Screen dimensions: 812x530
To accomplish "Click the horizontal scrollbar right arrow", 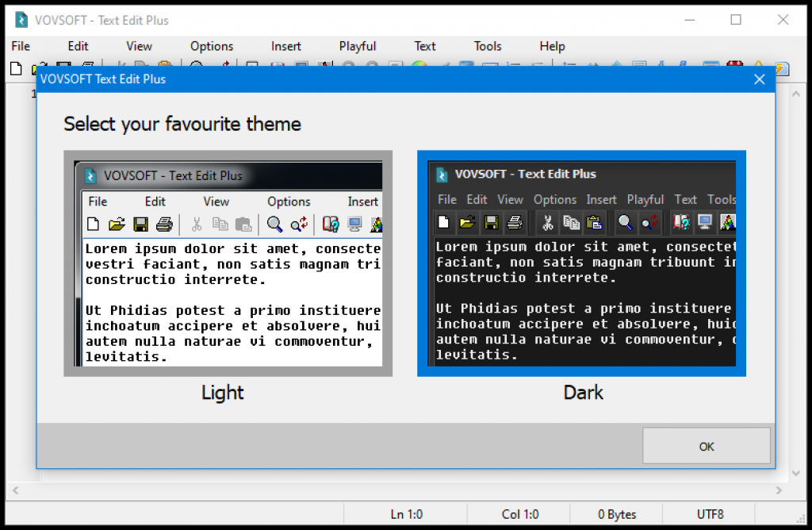I will tap(779, 490).
